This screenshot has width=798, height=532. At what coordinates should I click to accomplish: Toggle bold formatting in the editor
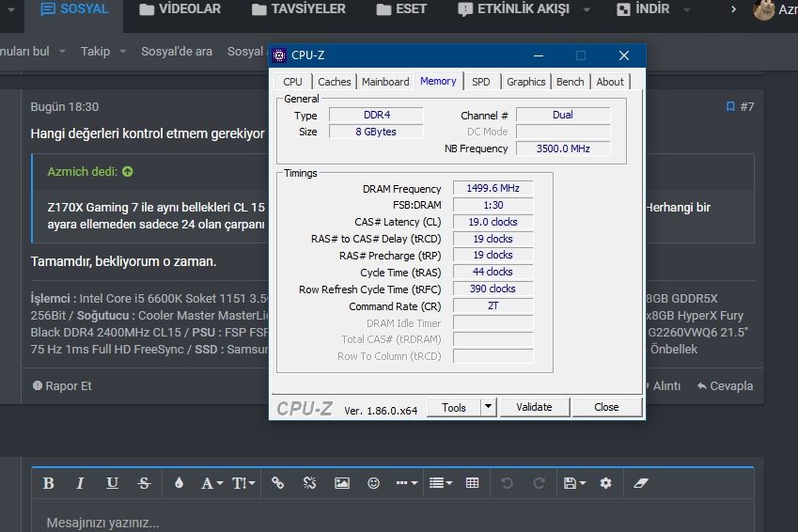pyautogui.click(x=48, y=482)
